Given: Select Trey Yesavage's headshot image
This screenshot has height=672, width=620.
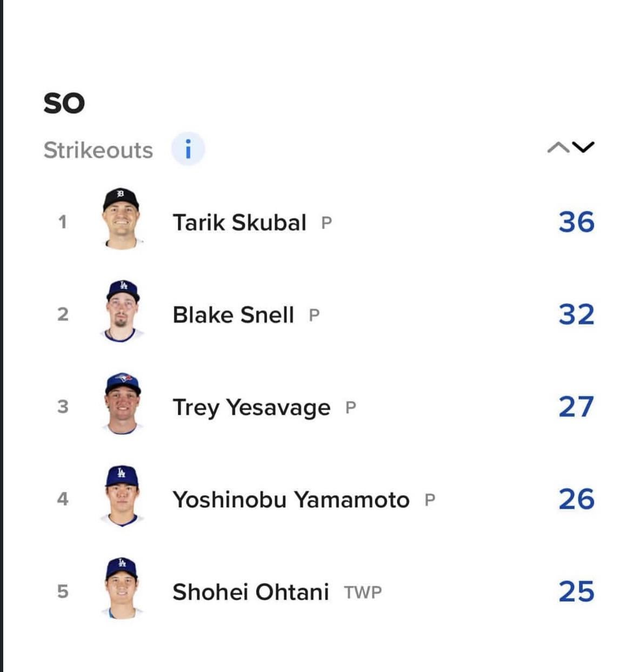Looking at the screenshot, I should (x=123, y=404).
